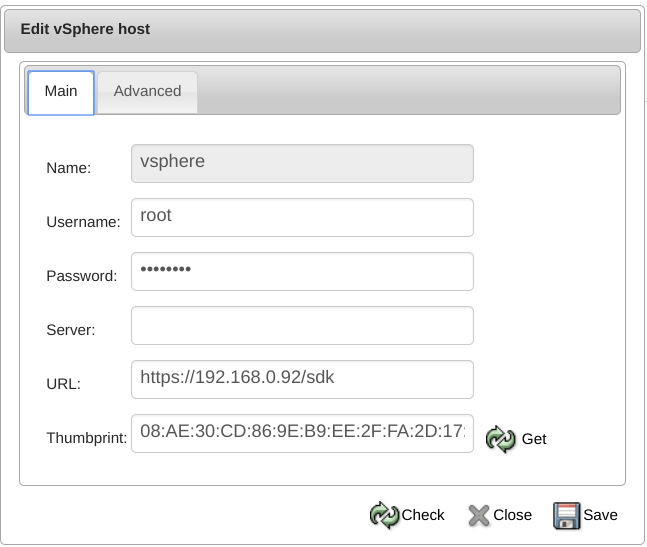Viewport: 647px width, 547px height.
Task: Click the Name field showing vsphere
Action: [x=302, y=163]
